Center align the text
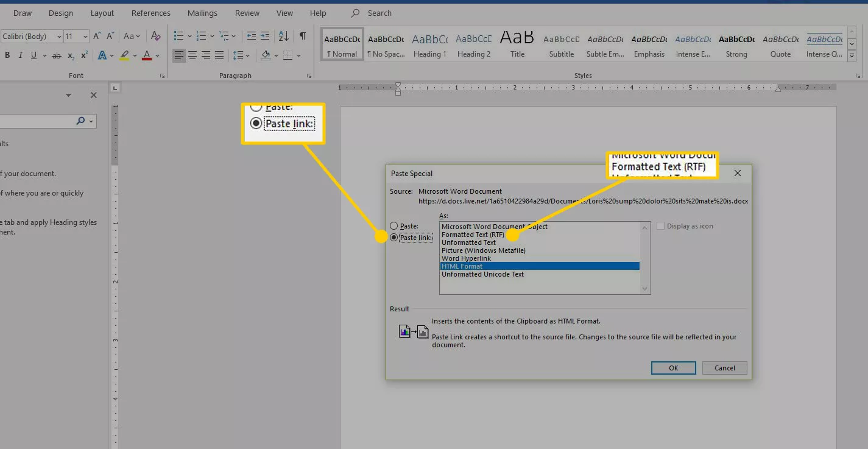Screen dimensions: 868x449 (192, 55)
